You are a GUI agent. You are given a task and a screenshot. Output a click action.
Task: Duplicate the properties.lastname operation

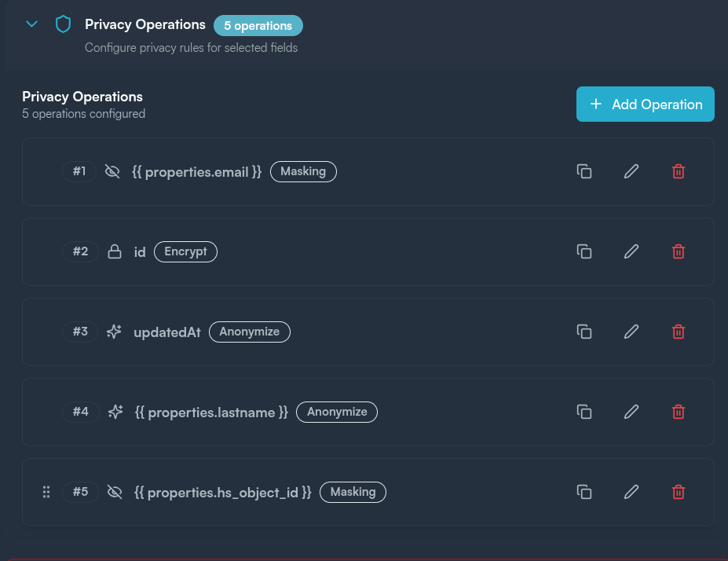[x=583, y=412]
